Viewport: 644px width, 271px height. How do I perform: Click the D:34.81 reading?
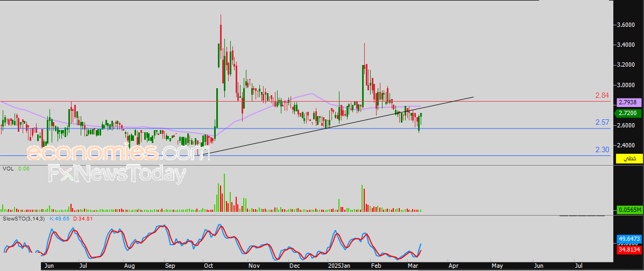pyautogui.click(x=83, y=218)
